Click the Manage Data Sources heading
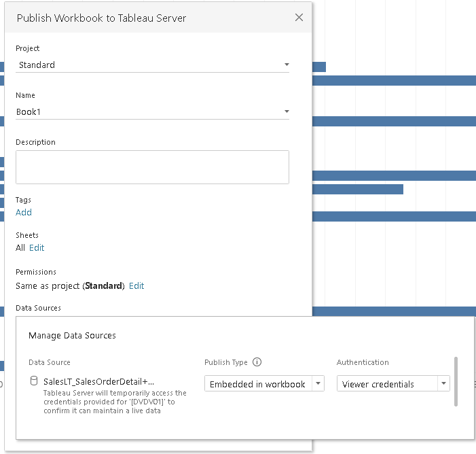Screen dimensions: 476x454 pos(72,335)
